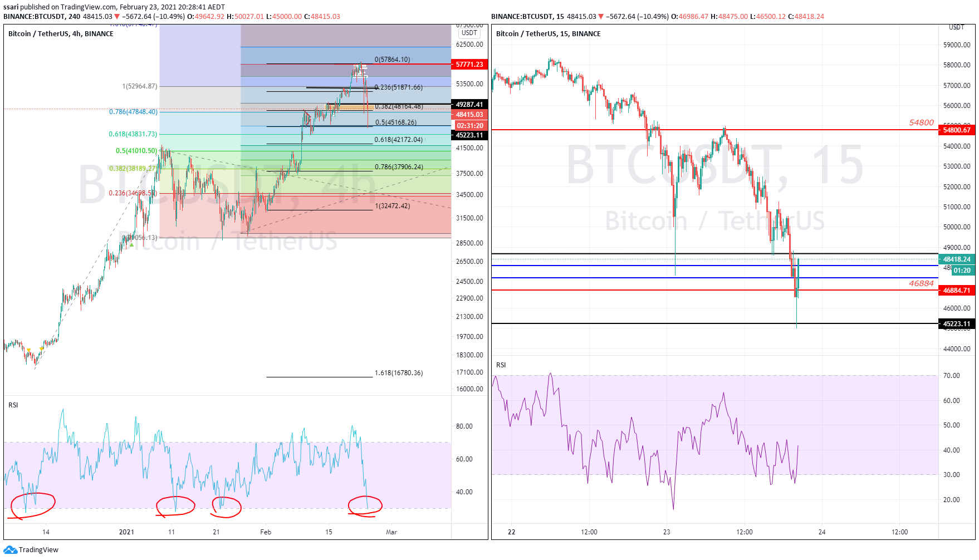Click the 2021 date label on time axis

(x=126, y=532)
